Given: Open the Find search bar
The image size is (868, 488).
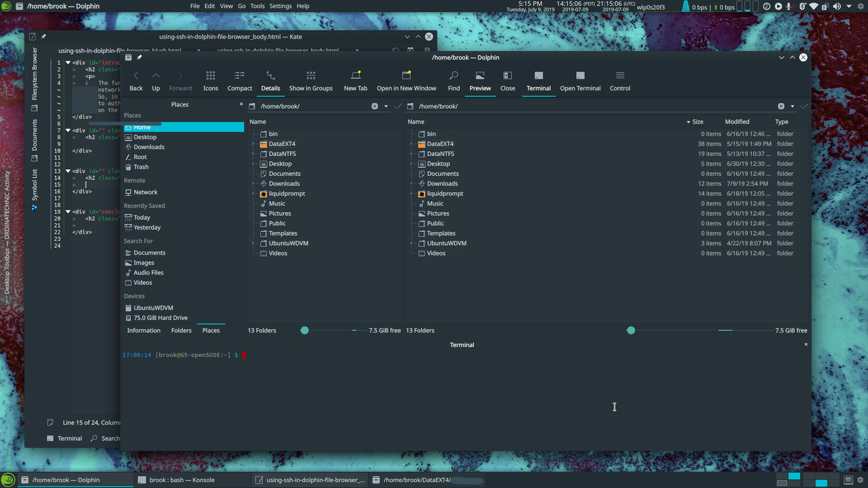Looking at the screenshot, I should (453, 80).
